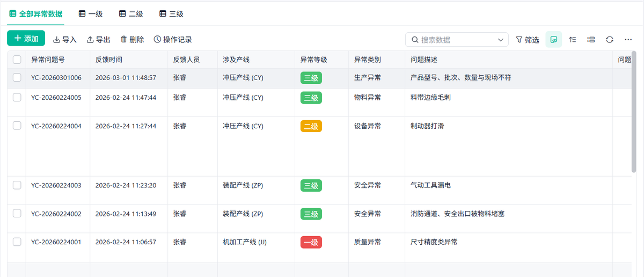Click the sort rows icon

[573, 40]
